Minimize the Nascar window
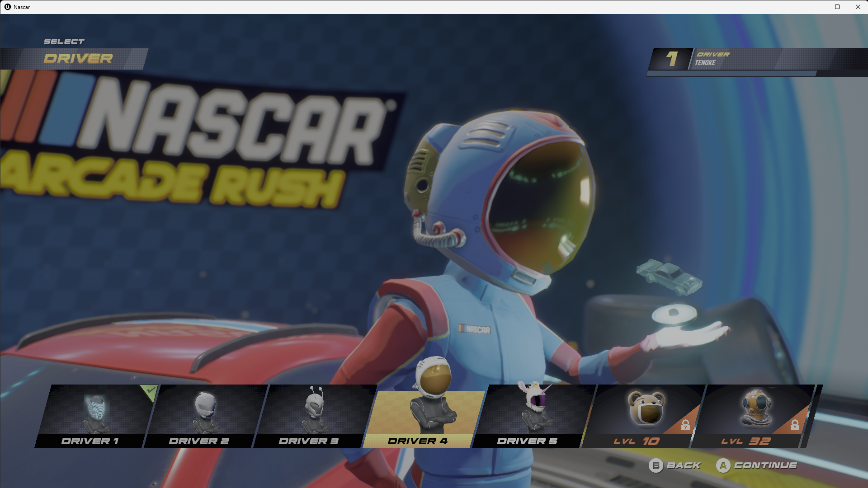 click(817, 7)
